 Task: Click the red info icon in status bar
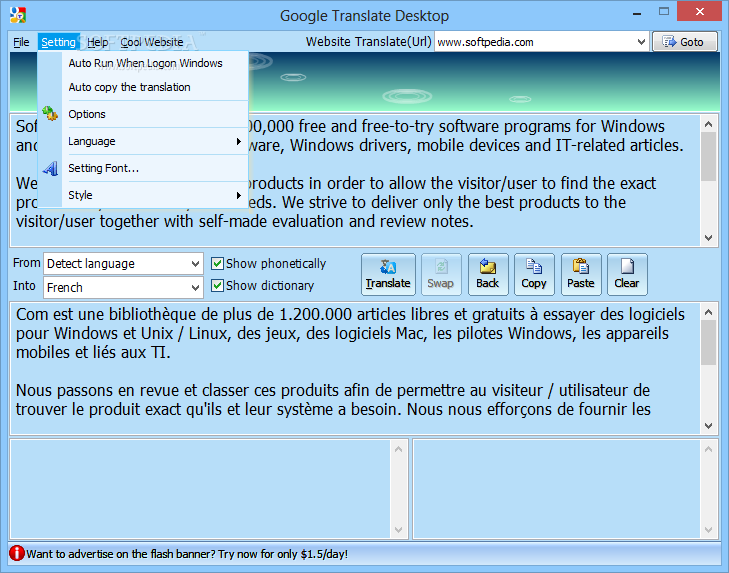tap(17, 553)
